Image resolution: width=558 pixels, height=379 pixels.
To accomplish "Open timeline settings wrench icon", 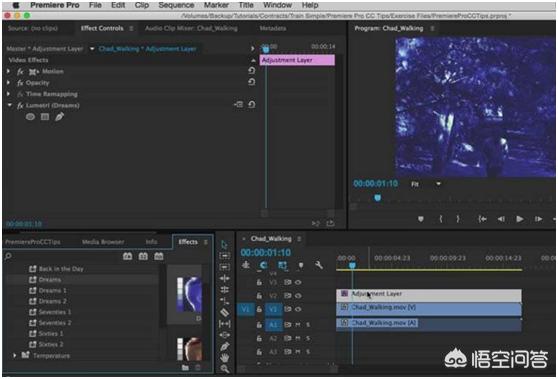I will coord(319,265).
